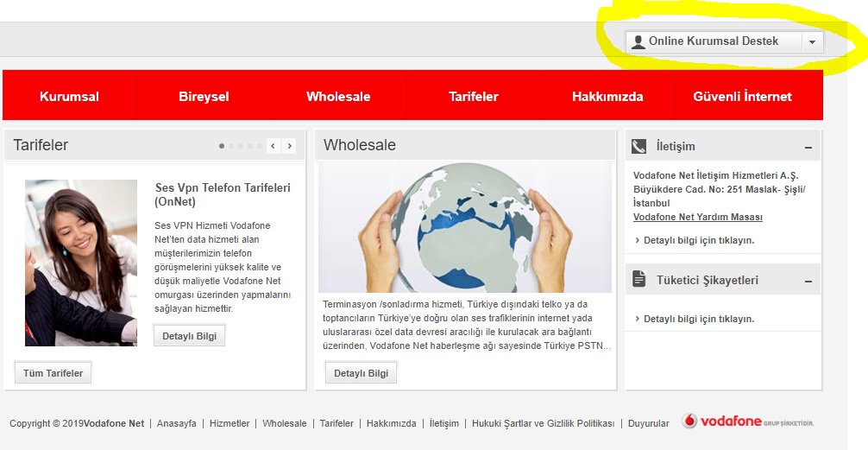Open the Duyurular footer link
This screenshot has height=450, width=868.
tap(648, 423)
